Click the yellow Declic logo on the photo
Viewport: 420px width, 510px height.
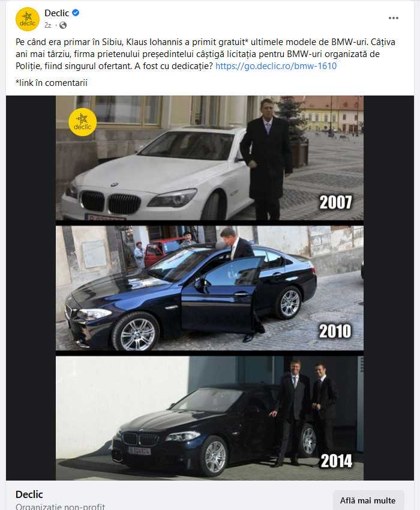(x=83, y=122)
